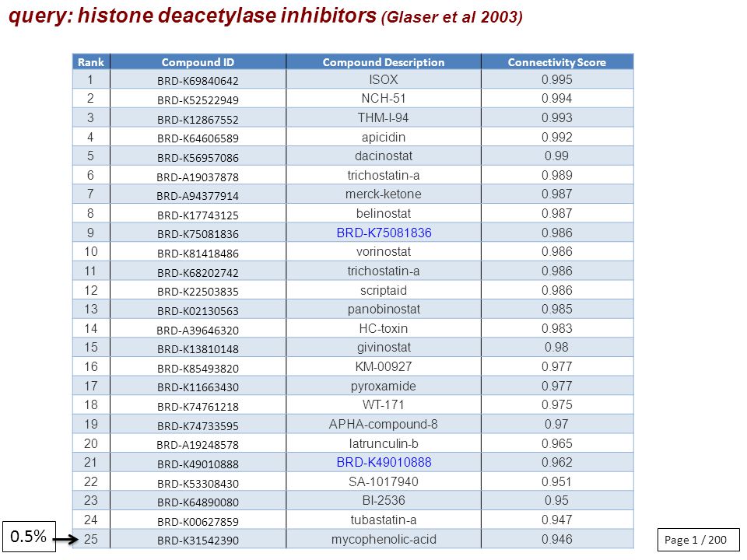This screenshot has height=560, width=747.
Task: Sort by Compound Description header
Action: pyautogui.click(x=384, y=62)
